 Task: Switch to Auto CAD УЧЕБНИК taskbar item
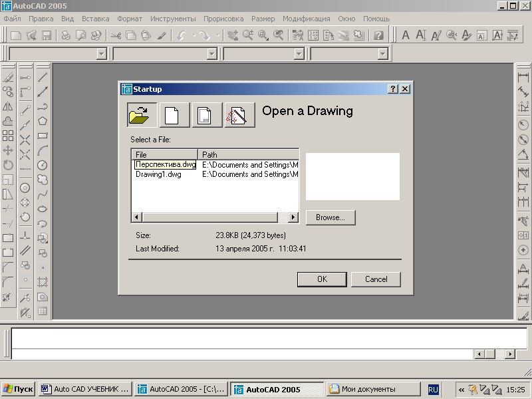85,389
